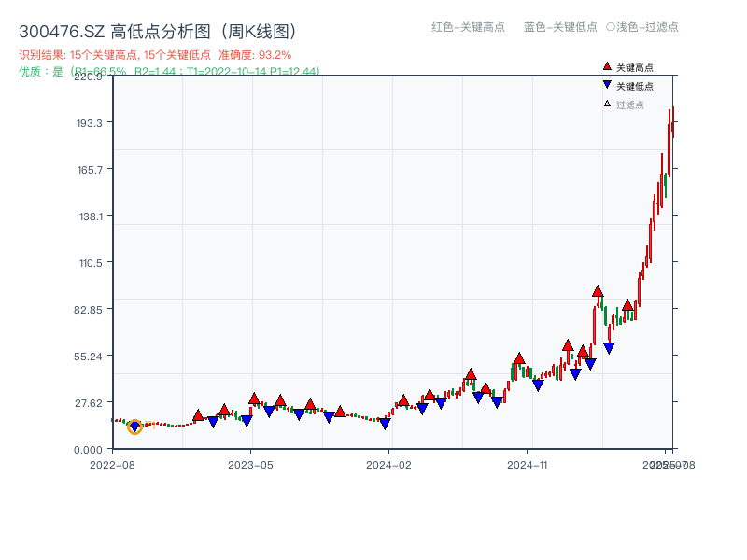Click the chart title 300476.SZ 高低点分析图
The width and height of the screenshot is (747, 560).
pos(158,32)
